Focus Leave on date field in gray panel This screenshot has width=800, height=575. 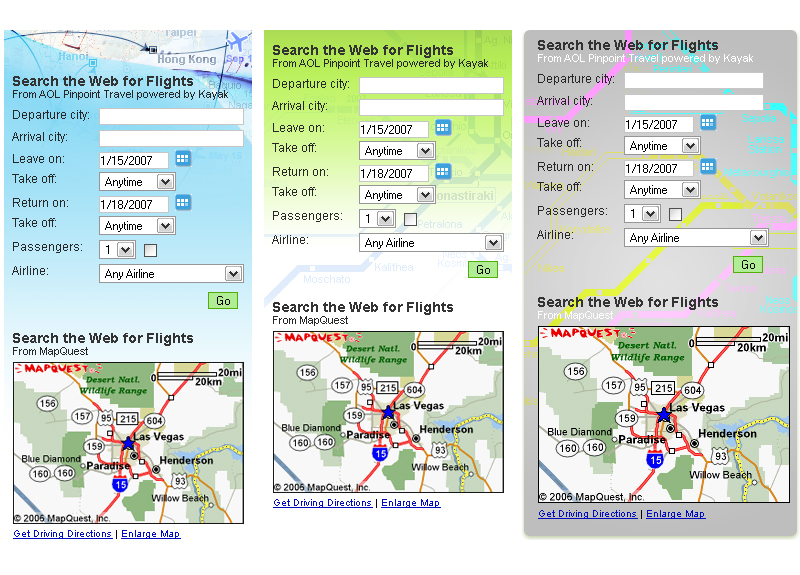tap(659, 124)
